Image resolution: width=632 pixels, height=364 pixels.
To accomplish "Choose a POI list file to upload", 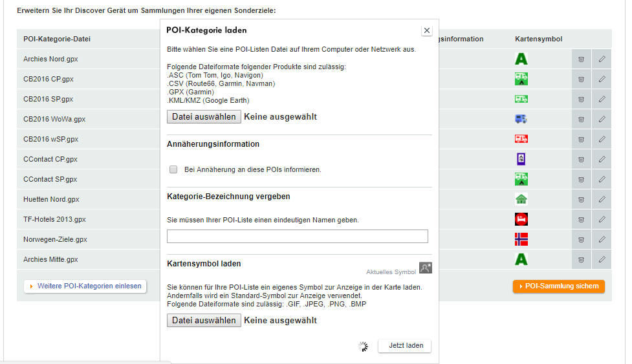I will (x=204, y=117).
